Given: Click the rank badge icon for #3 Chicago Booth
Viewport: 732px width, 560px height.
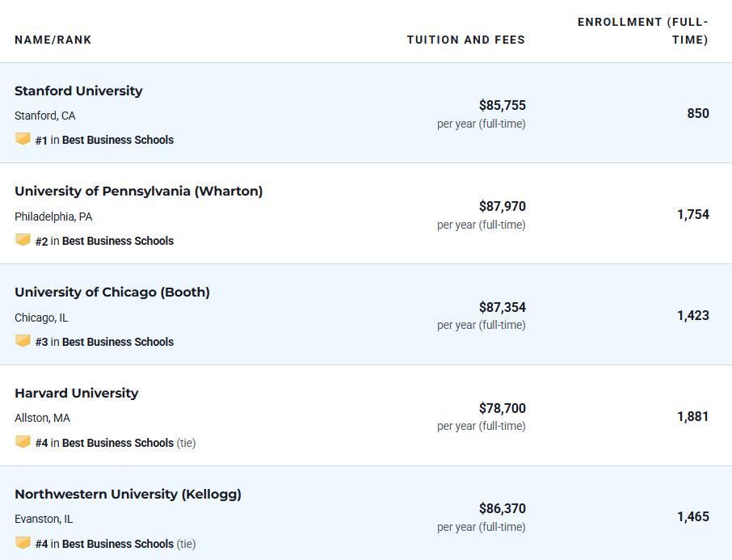Looking at the screenshot, I should (x=23, y=341).
